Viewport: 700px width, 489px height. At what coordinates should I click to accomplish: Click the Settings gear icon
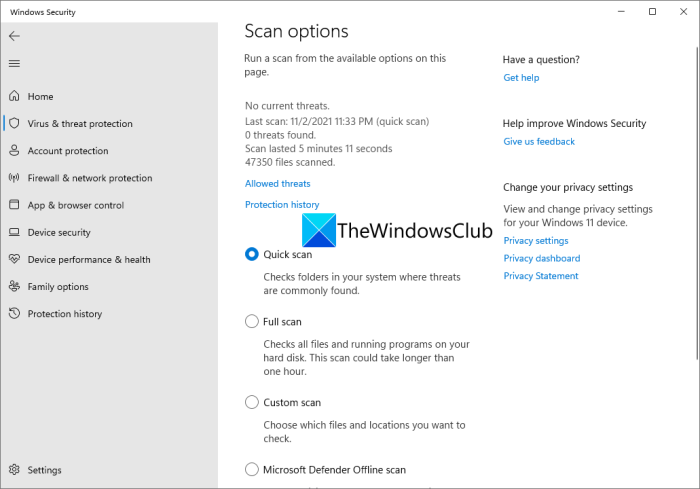(x=14, y=470)
